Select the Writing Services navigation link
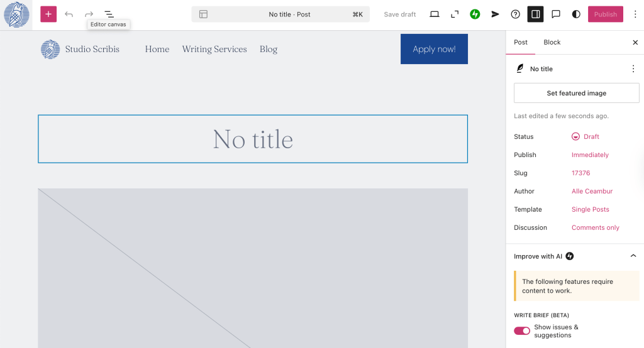644x348 pixels. click(x=214, y=49)
